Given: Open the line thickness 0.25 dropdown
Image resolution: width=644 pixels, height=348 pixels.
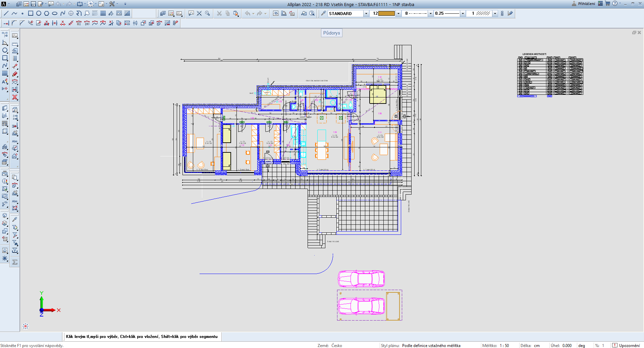Looking at the screenshot, I should point(463,13).
